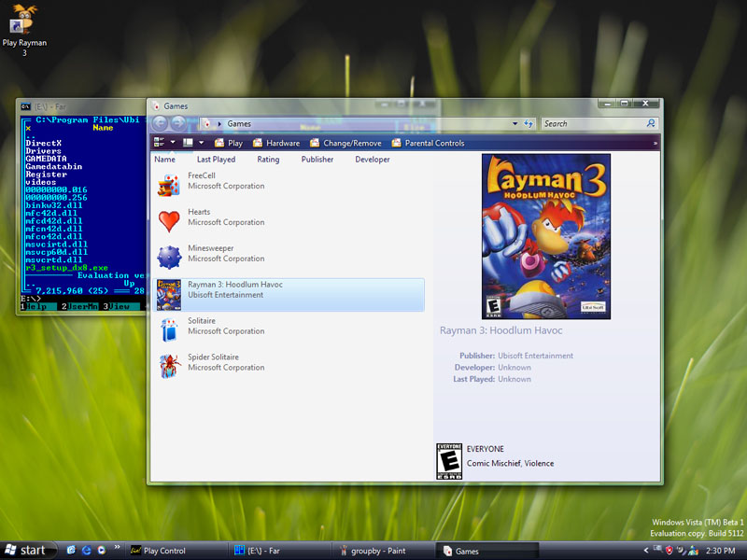Select the Rayman 3 list thumbnail icon

coord(169,295)
